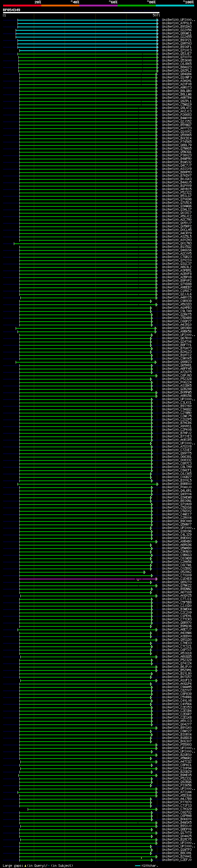Image resolution: width=197 pixels, height=868 pixels.
Task: Select hit label UniRef100_A3AGH1
Action: 177,81
